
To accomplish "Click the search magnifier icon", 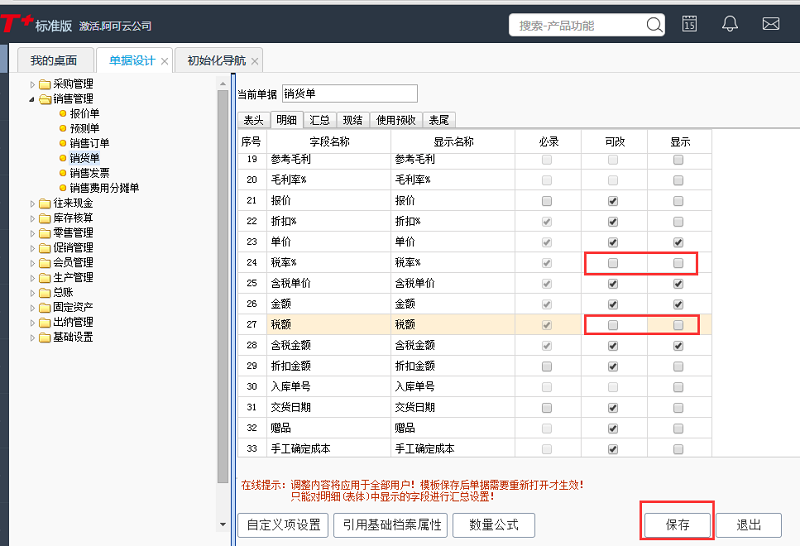I will click(x=654, y=24).
